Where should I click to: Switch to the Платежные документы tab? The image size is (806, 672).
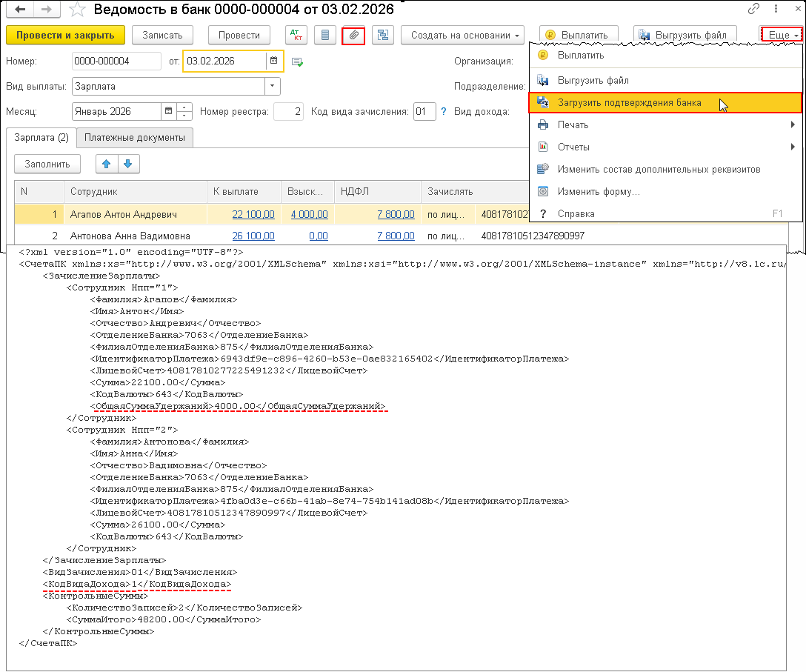coord(135,138)
